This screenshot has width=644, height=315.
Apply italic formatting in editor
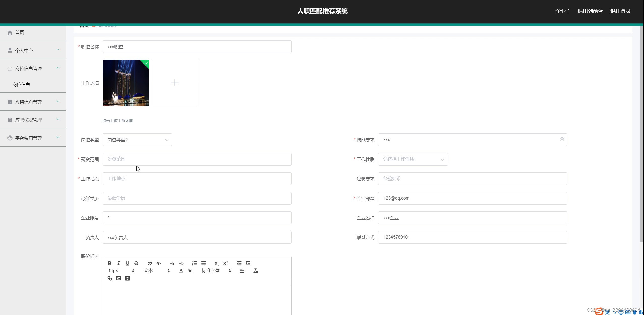[x=118, y=263]
